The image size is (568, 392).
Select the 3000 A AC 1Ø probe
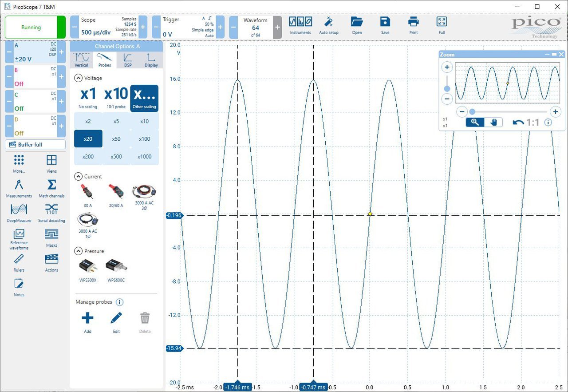pos(88,226)
